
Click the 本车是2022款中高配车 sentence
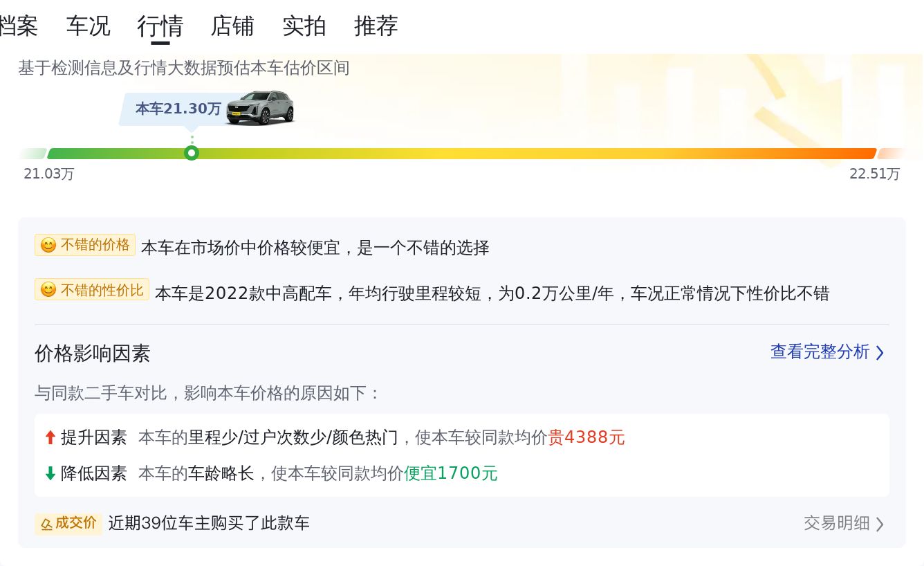(492, 293)
